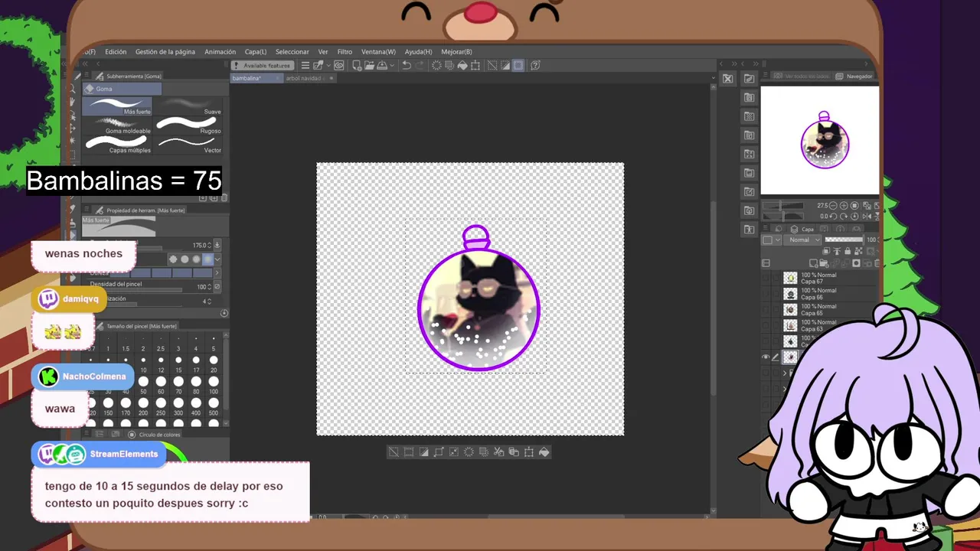Screen dimensions: 980x551
Task: Click the Fill bucket icon in command bar
Action: [462, 65]
